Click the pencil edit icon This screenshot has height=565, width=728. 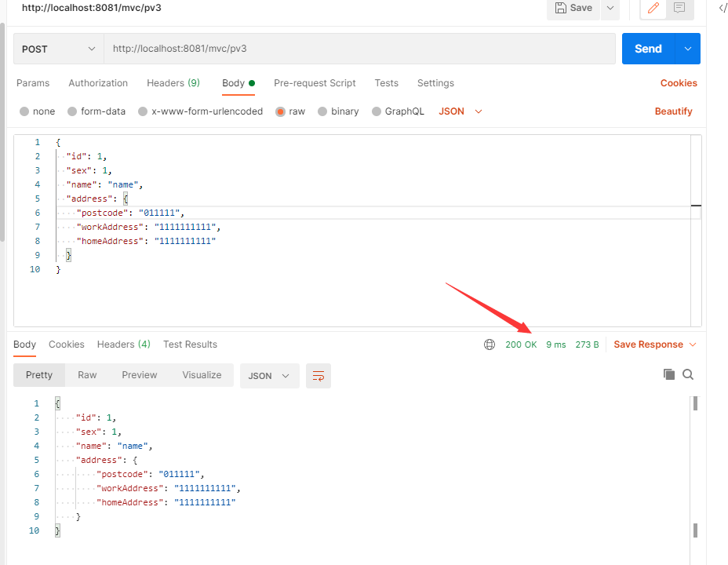pos(653,8)
